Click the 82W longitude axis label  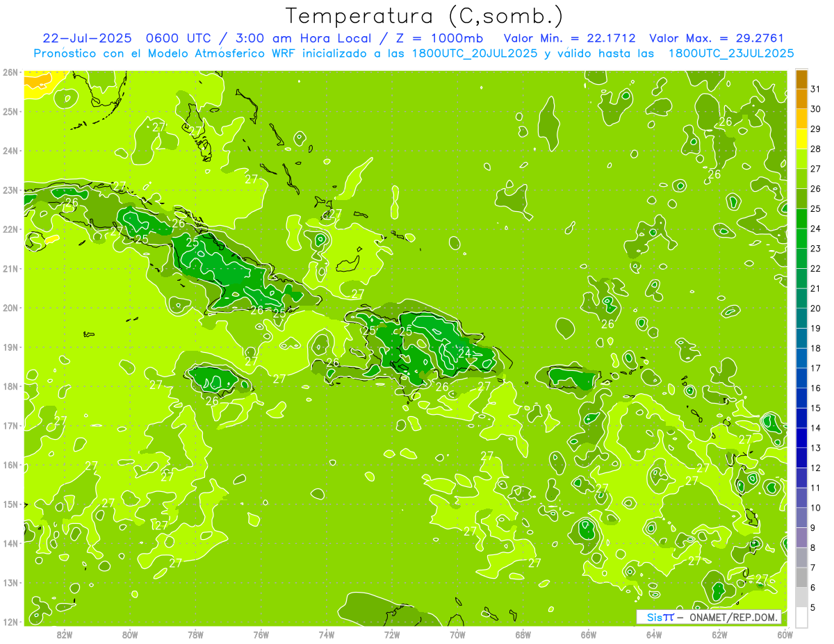point(65,634)
